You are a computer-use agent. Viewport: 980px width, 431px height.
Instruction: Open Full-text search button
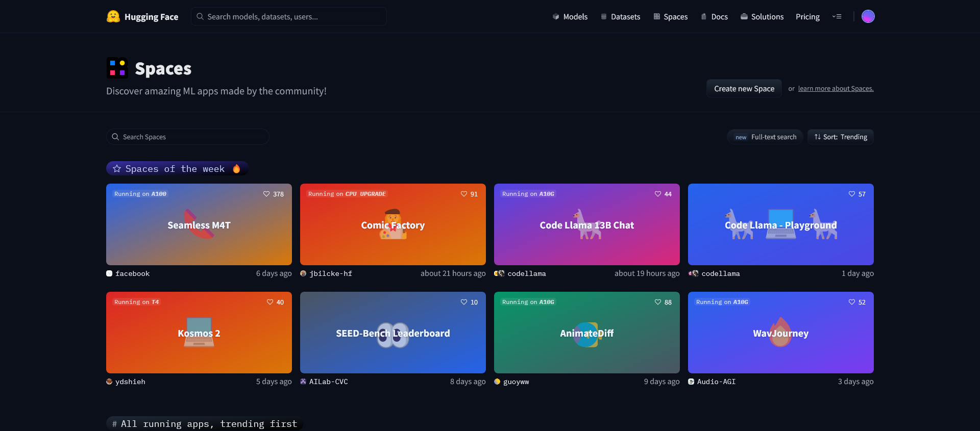point(765,137)
